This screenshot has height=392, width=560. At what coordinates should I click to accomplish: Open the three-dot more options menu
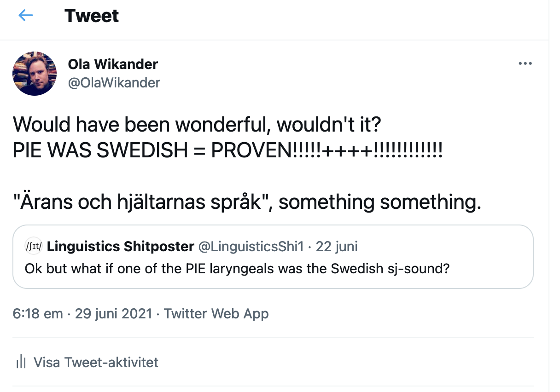525,63
